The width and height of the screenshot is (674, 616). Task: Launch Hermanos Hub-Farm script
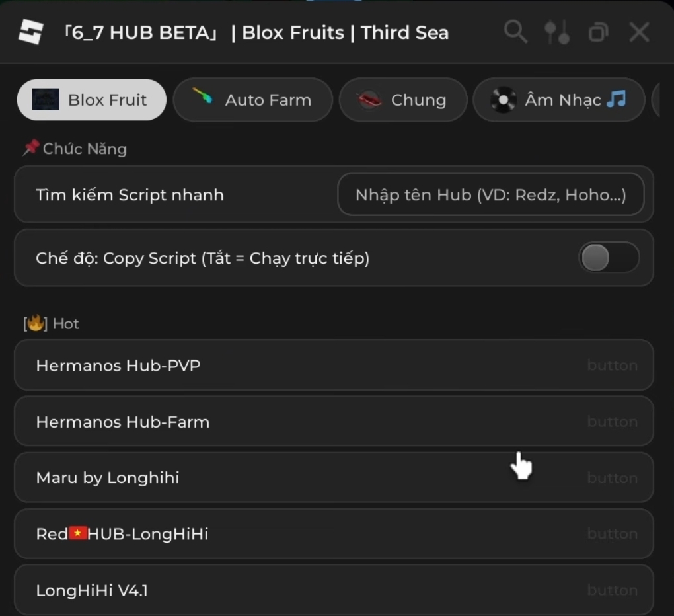point(334,422)
